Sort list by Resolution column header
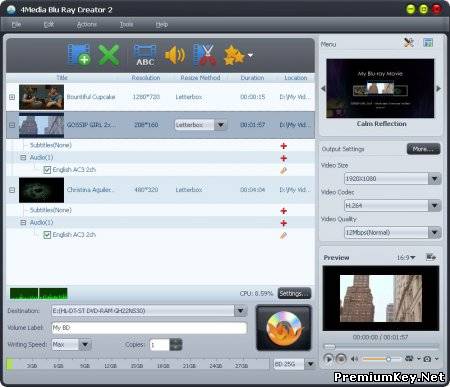 146,78
